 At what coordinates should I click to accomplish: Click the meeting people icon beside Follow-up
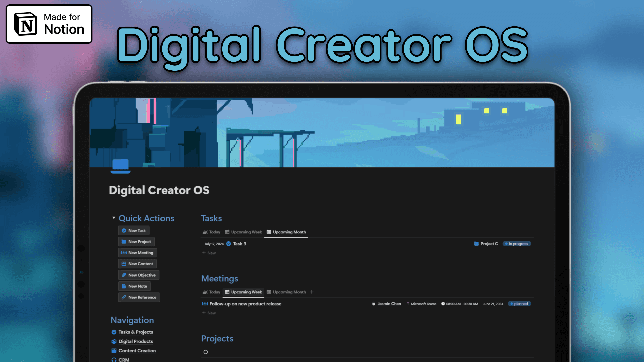pos(205,304)
